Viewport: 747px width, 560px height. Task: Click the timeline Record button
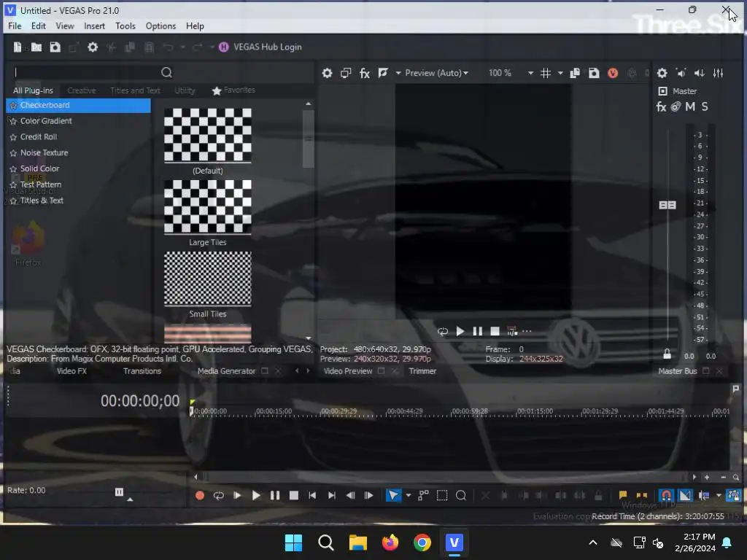[200, 496]
